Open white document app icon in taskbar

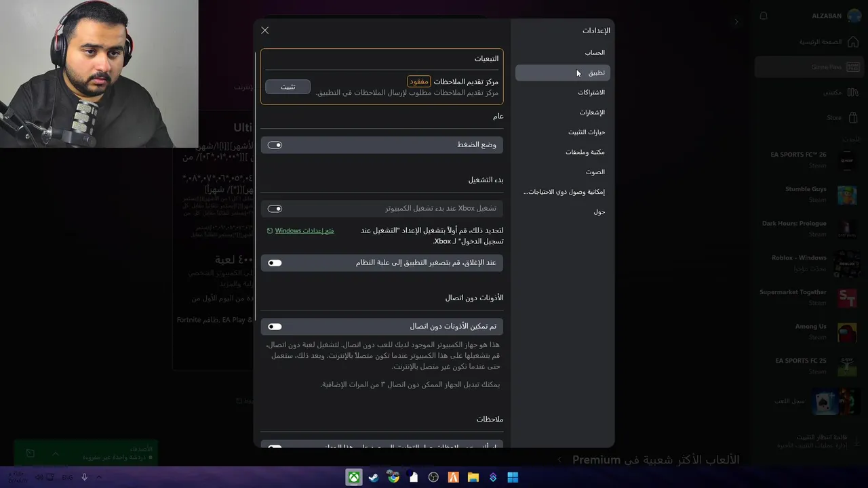(414, 477)
